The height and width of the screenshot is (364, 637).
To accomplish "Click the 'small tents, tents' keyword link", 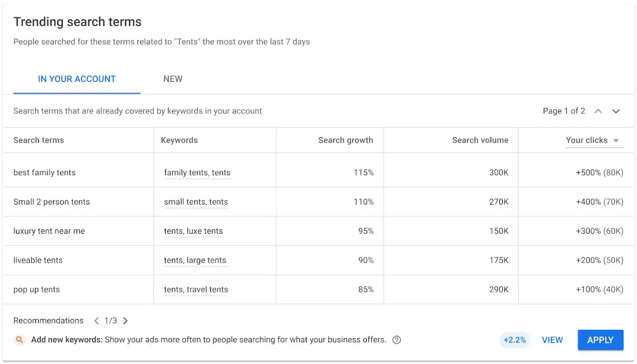I will pyautogui.click(x=196, y=202).
